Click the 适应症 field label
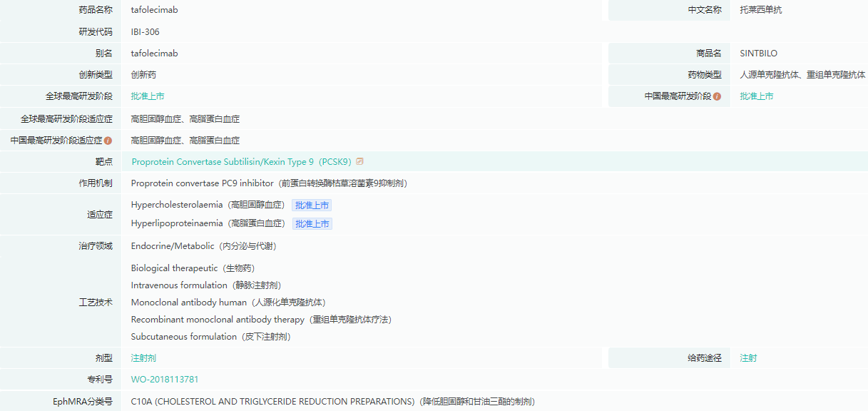868x411 pixels. (100, 214)
